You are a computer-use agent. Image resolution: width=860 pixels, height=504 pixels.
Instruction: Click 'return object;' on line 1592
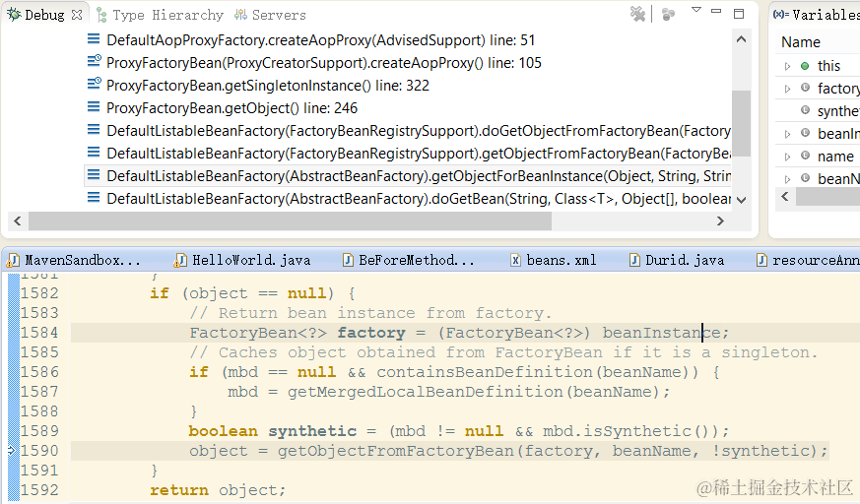pyautogui.click(x=219, y=490)
